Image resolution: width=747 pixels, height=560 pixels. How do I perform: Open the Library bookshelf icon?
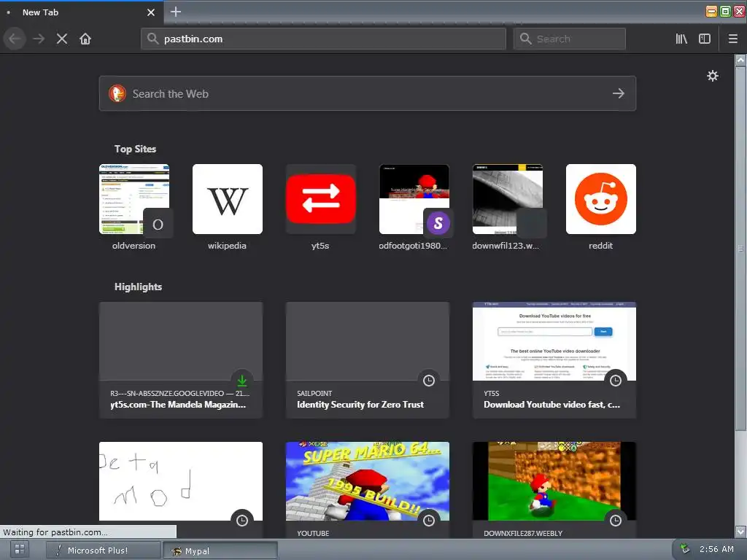(x=681, y=39)
